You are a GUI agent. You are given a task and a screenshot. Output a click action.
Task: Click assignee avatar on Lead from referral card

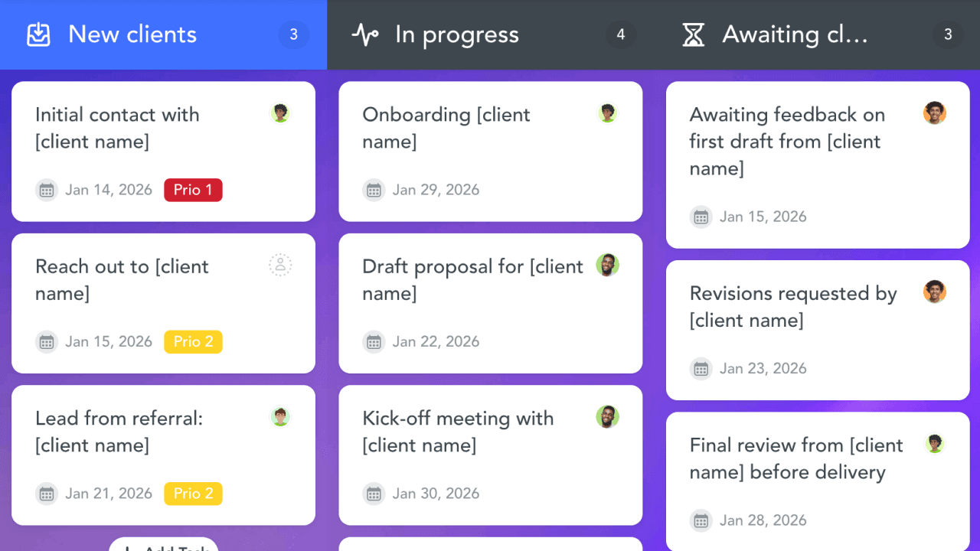(x=280, y=417)
